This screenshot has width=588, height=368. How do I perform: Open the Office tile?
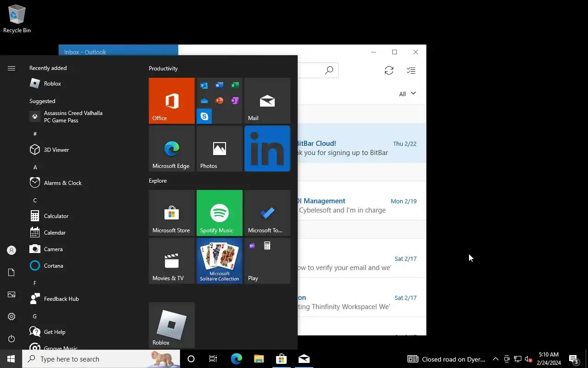point(172,101)
